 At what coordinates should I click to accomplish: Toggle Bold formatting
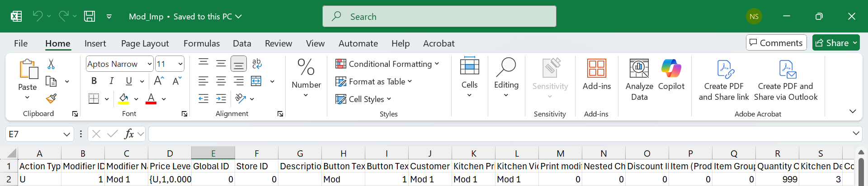pyautogui.click(x=94, y=81)
